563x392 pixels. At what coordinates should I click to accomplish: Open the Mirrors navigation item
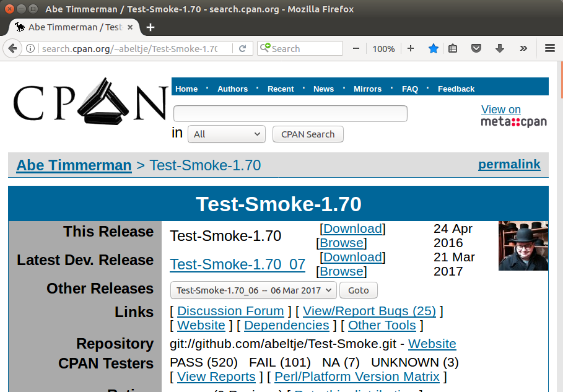pos(367,89)
